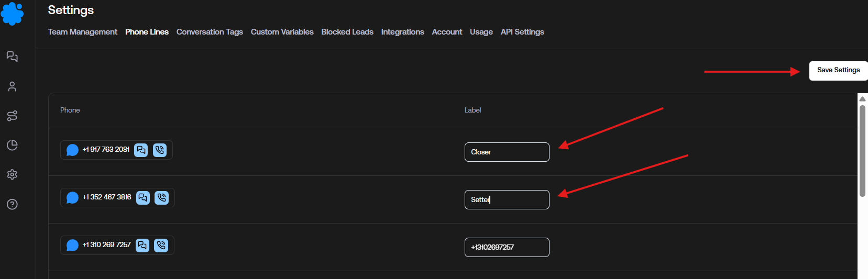The width and height of the screenshot is (868, 279).
Task: Click the blue bubble icon for +1 352 467 3816
Action: pyautogui.click(x=72, y=198)
